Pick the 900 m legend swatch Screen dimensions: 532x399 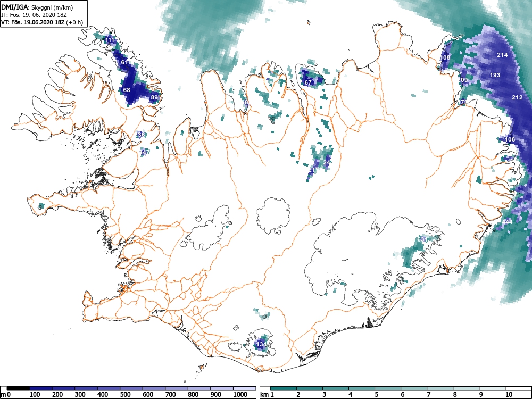point(222,388)
